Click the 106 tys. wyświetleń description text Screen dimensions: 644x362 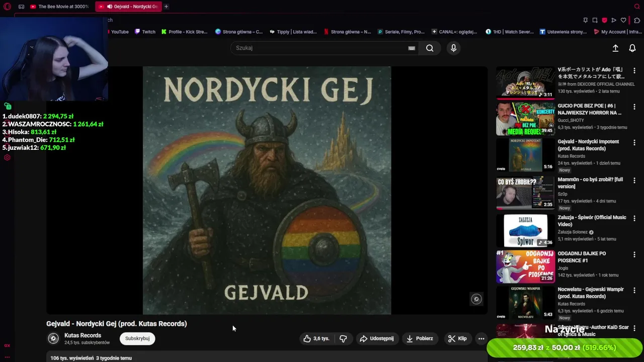(x=91, y=358)
